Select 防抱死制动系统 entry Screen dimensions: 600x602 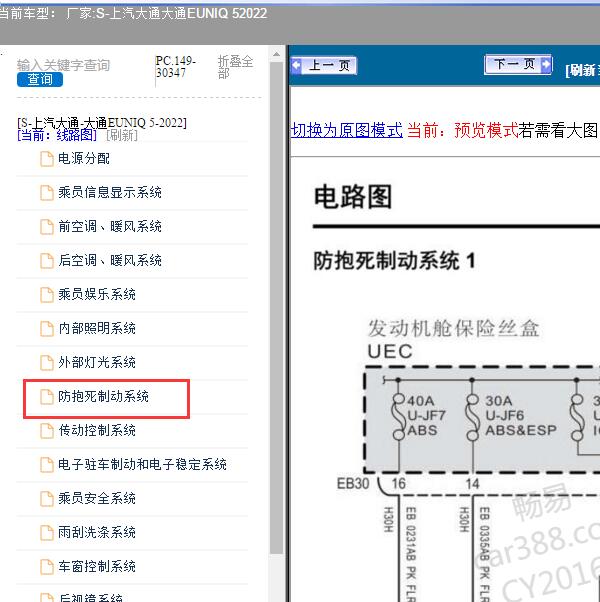click(x=103, y=396)
